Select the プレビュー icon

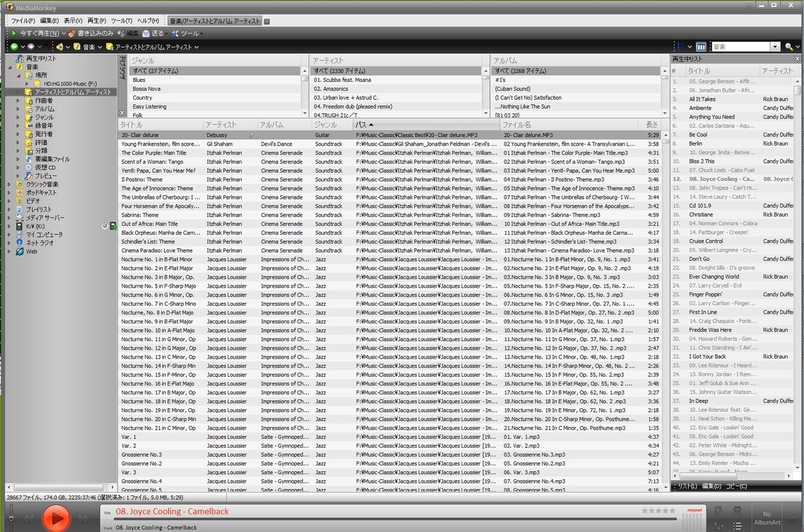[30, 176]
